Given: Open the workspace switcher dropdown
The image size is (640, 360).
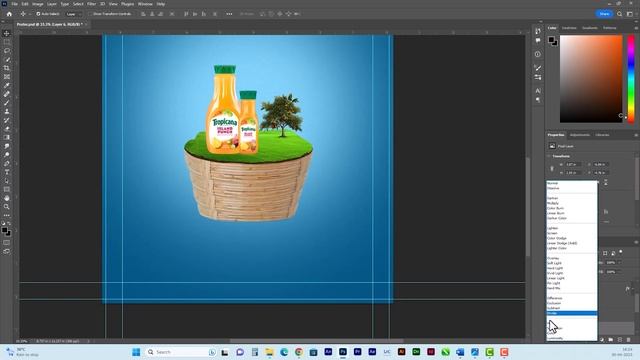Looking at the screenshot, I should [x=630, y=14].
